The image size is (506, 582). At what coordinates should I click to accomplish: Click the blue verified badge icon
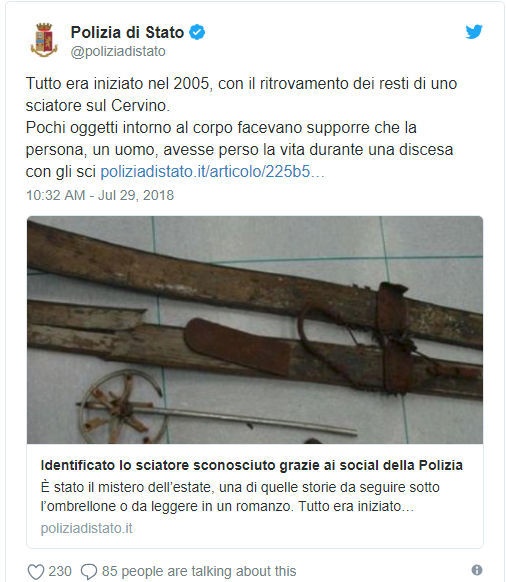point(197,32)
